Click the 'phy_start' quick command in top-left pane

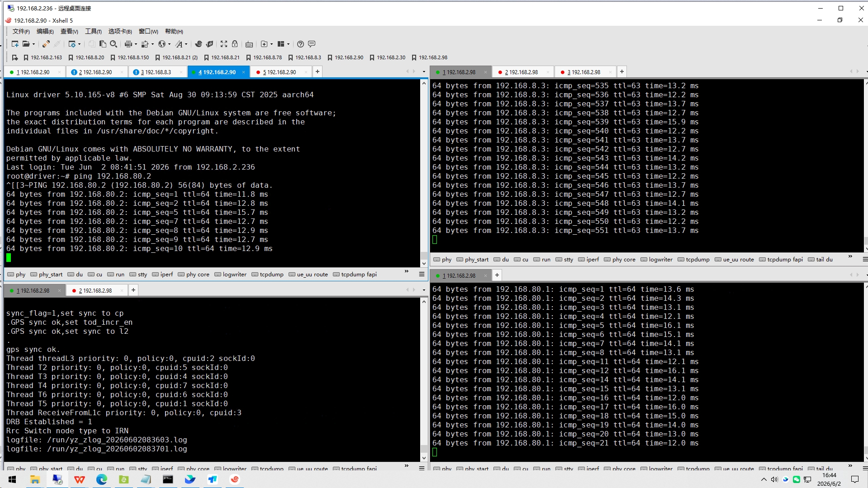click(x=47, y=274)
